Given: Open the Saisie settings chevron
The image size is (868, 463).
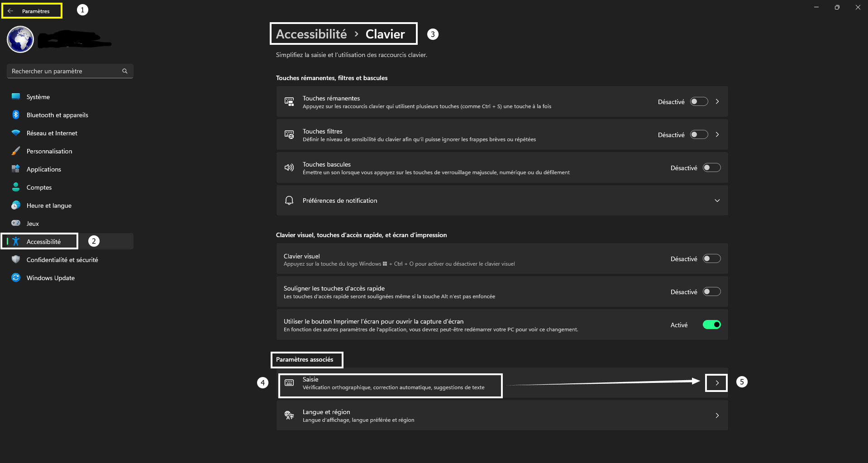Looking at the screenshot, I should click(717, 383).
